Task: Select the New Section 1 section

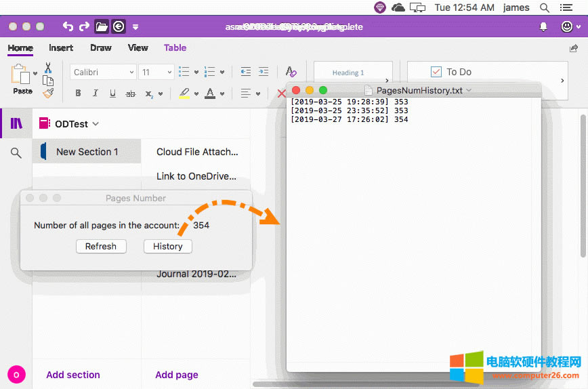Action: point(87,152)
